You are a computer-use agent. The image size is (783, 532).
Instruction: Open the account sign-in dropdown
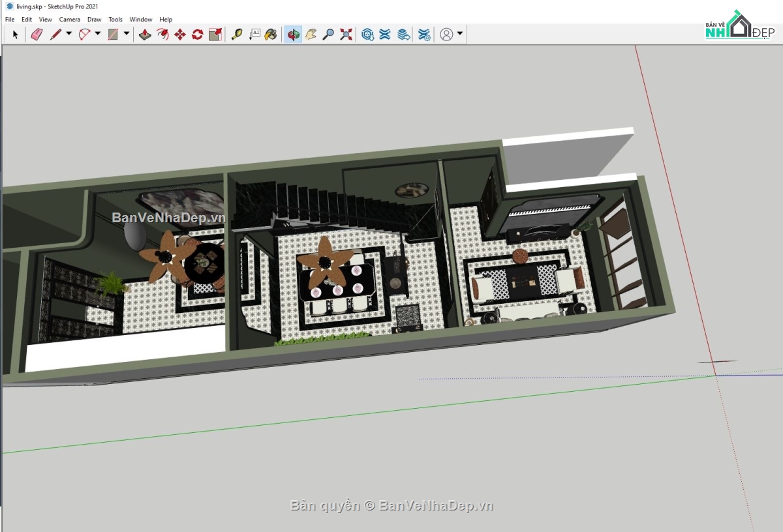click(461, 35)
